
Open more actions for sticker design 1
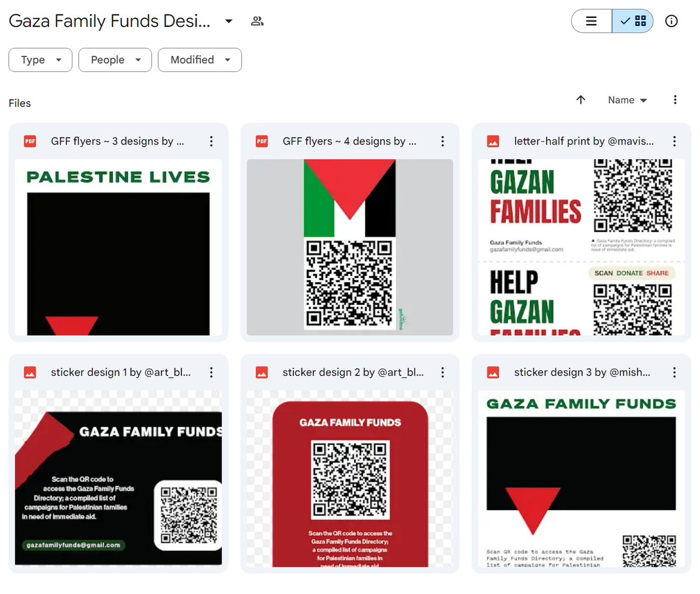point(211,372)
